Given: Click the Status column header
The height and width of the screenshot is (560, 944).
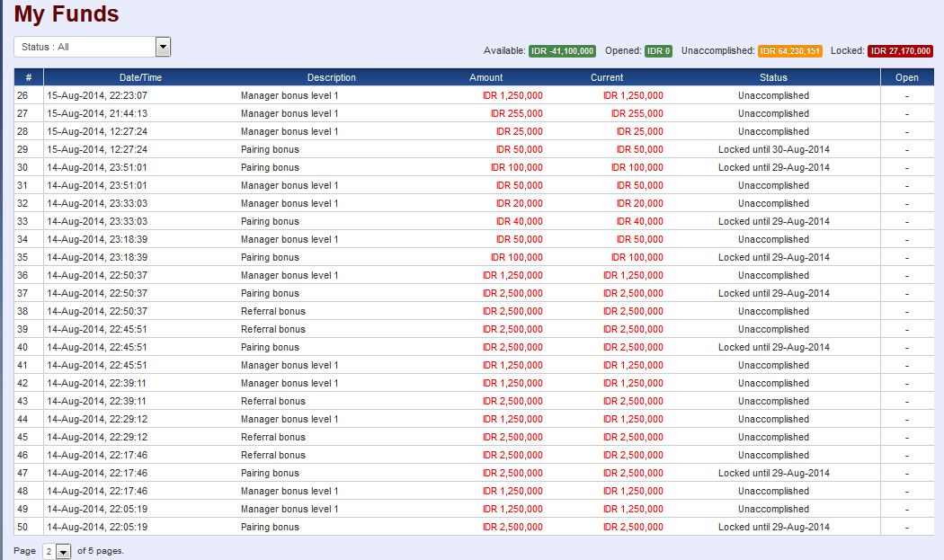Looking at the screenshot, I should [773, 77].
